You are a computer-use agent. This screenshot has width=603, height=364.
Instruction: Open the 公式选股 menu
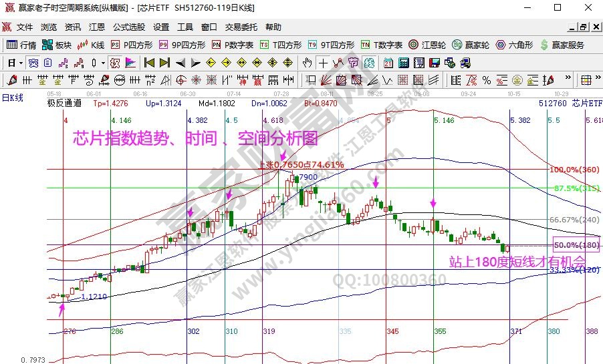[x=128, y=27]
